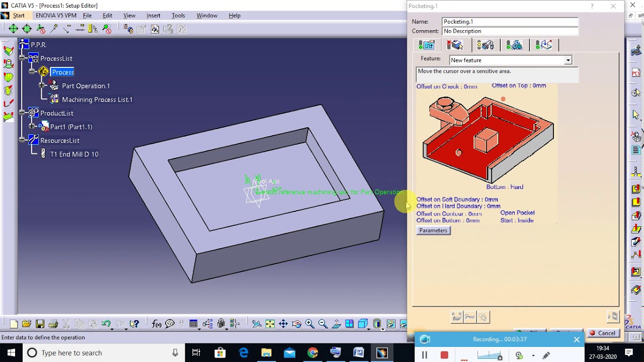Stop the screen recording
The image size is (644, 362).
pos(444,355)
